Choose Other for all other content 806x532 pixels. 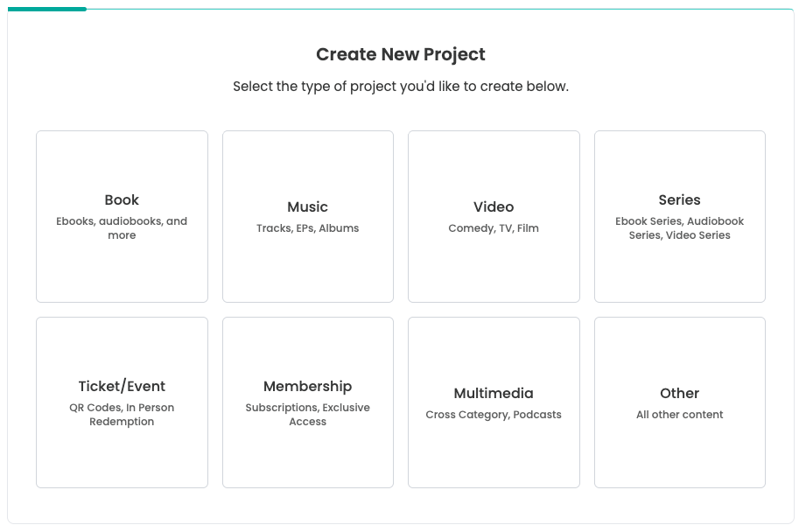point(679,401)
